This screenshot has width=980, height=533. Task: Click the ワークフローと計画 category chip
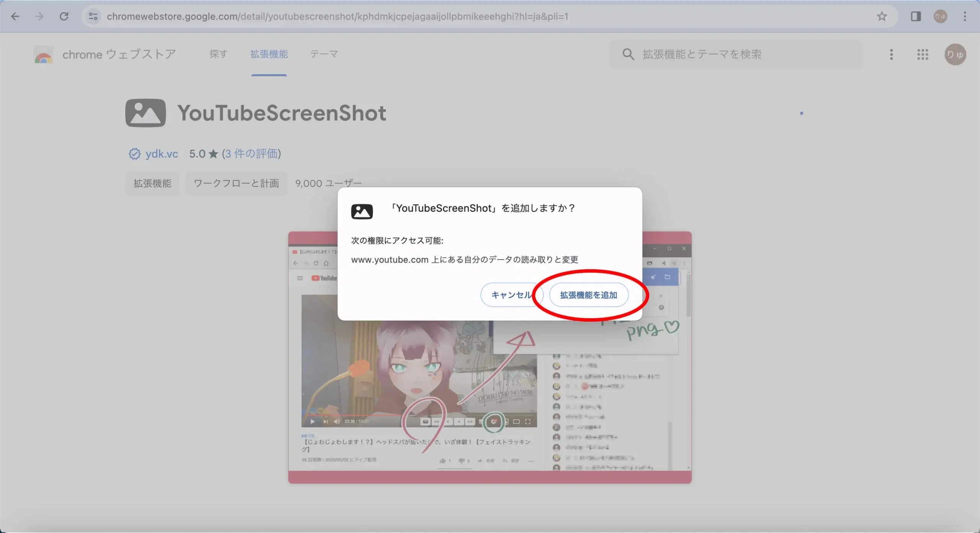pos(236,183)
